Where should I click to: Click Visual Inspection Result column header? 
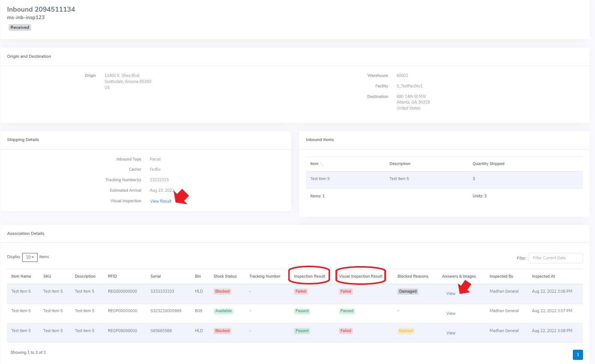pyautogui.click(x=360, y=276)
